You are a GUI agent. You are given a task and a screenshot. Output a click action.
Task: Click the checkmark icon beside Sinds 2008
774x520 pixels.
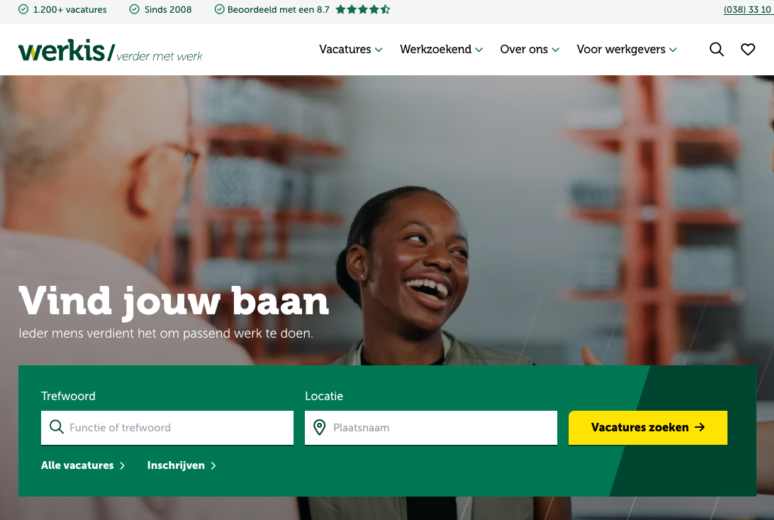click(x=134, y=9)
